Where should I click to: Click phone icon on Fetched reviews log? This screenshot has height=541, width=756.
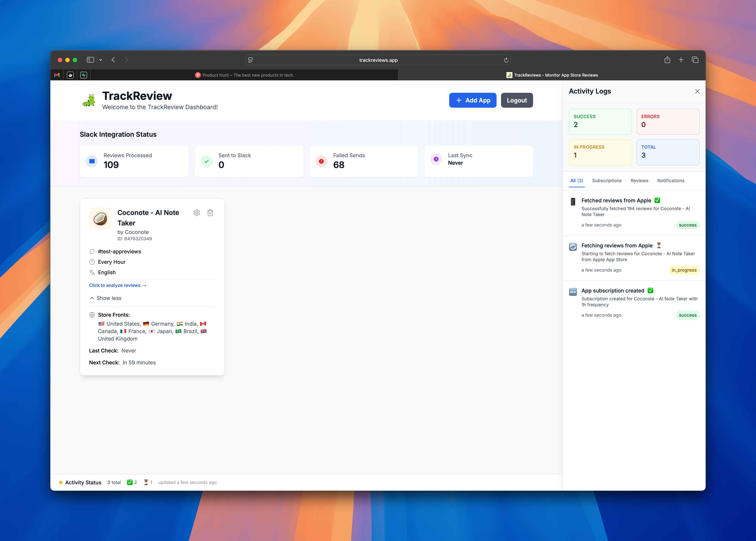pyautogui.click(x=573, y=202)
